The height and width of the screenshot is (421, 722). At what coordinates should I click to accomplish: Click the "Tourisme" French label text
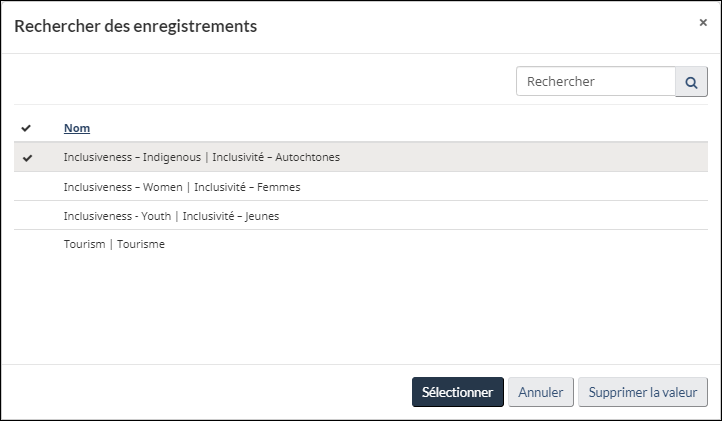coord(141,245)
